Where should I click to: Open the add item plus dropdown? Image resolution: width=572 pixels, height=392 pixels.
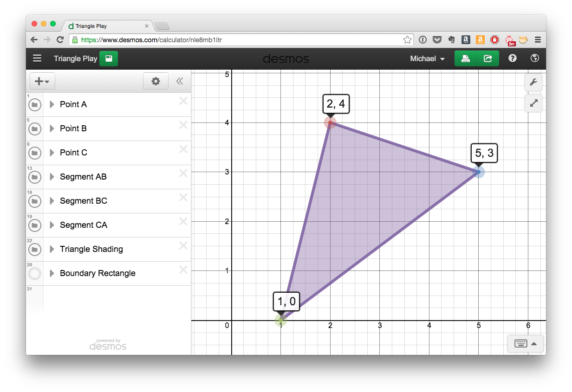[42, 81]
